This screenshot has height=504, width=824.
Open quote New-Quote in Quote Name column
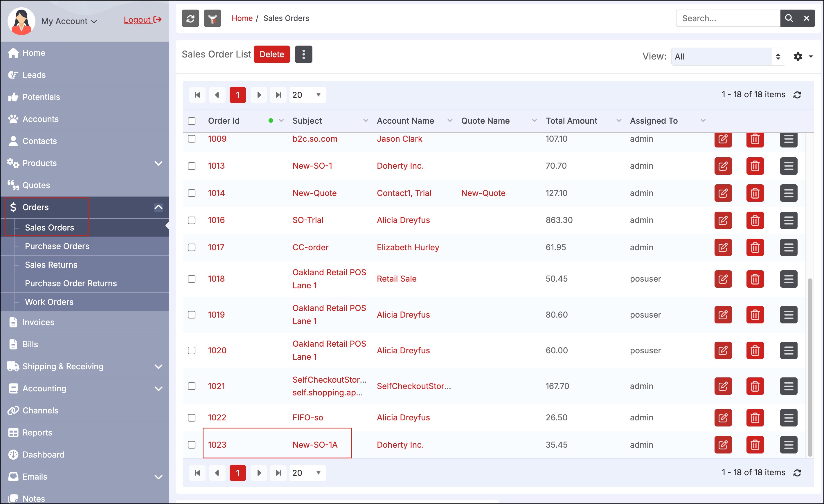[x=483, y=193]
